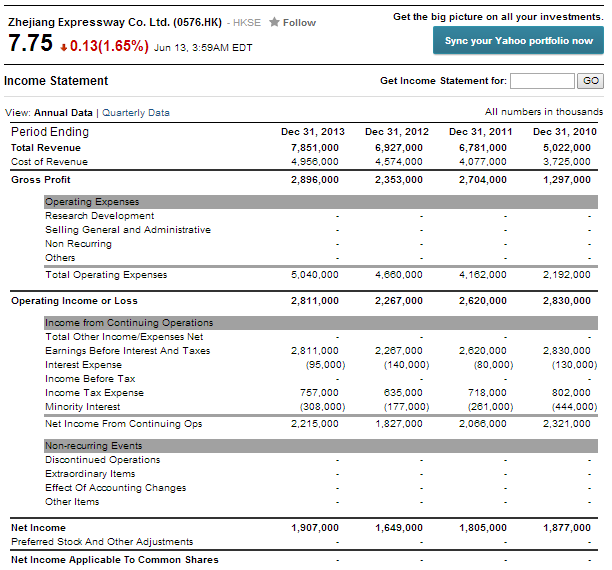Click Sync your Yahoo portfolio now button
Viewport: 612px width, 570px height.
pyautogui.click(x=518, y=41)
